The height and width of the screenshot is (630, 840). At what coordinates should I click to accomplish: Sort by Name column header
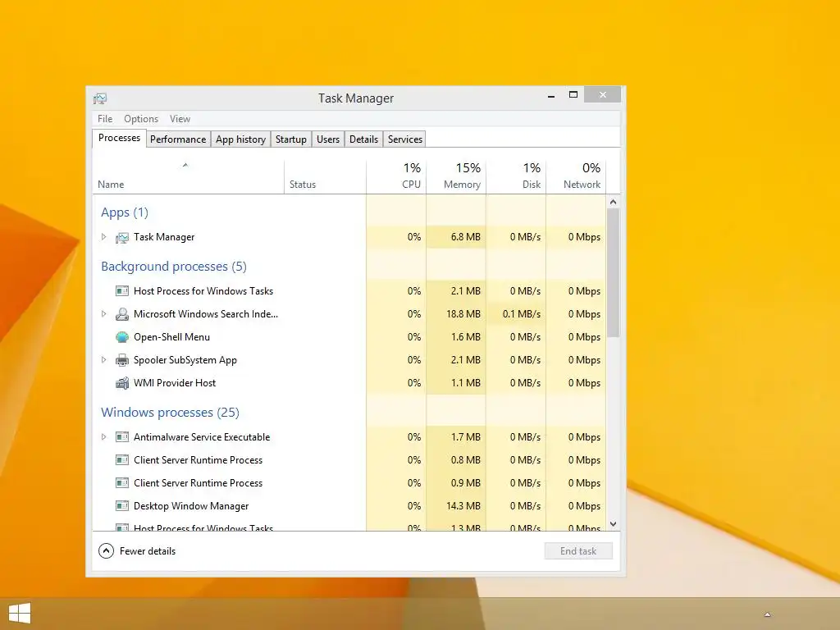188,177
